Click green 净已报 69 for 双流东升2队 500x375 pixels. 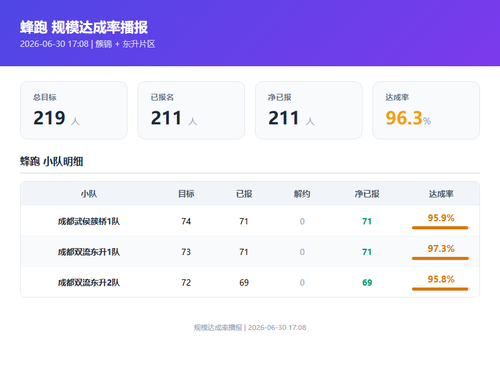coord(367,283)
